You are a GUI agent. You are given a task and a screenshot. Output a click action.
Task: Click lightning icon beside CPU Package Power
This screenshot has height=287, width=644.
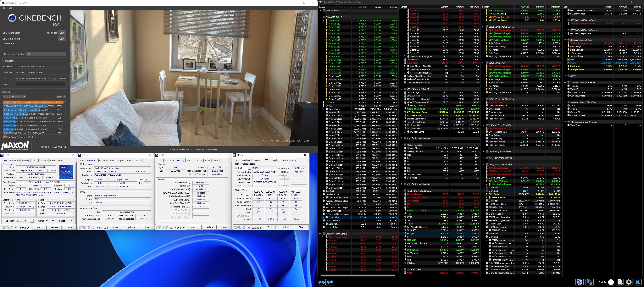pyautogui.click(x=405, y=112)
